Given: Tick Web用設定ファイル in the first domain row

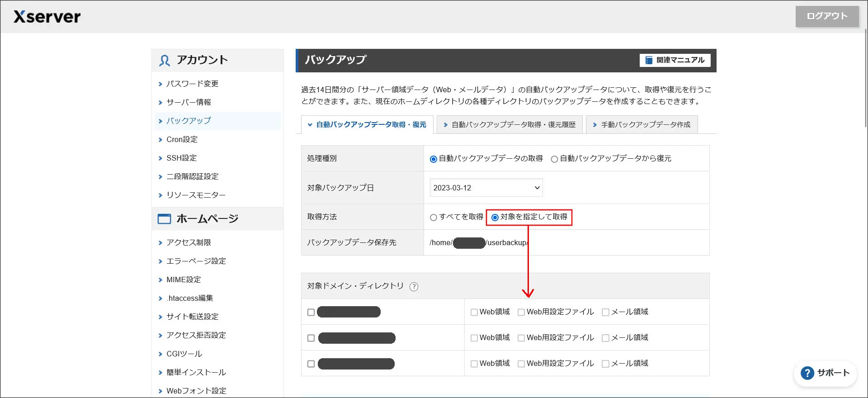Looking at the screenshot, I should click(521, 312).
